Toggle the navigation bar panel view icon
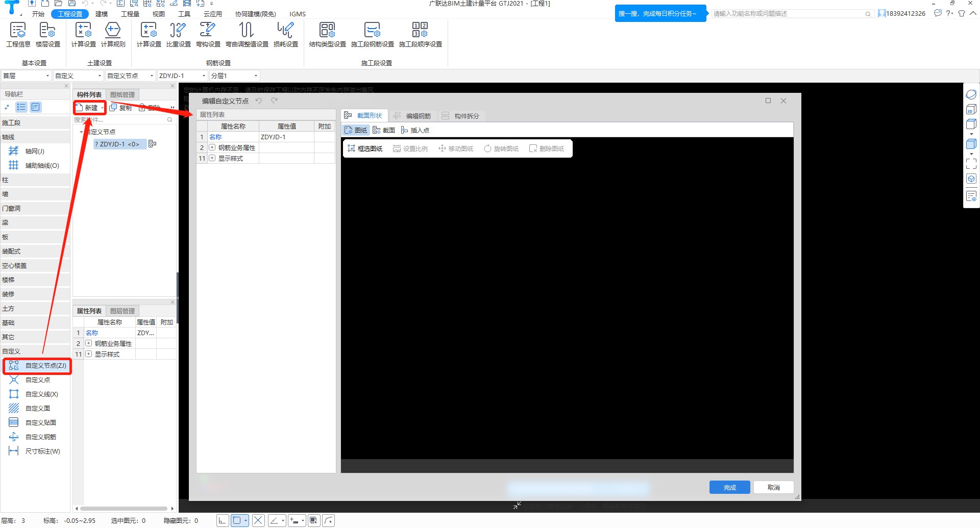This screenshot has width=980, height=528. pos(35,107)
